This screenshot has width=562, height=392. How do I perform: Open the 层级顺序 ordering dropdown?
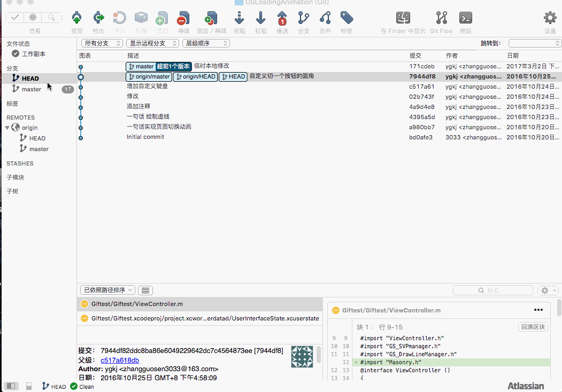pos(206,43)
